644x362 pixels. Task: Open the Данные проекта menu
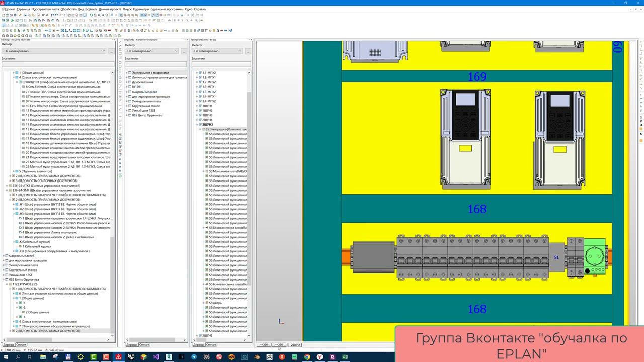[110, 9]
